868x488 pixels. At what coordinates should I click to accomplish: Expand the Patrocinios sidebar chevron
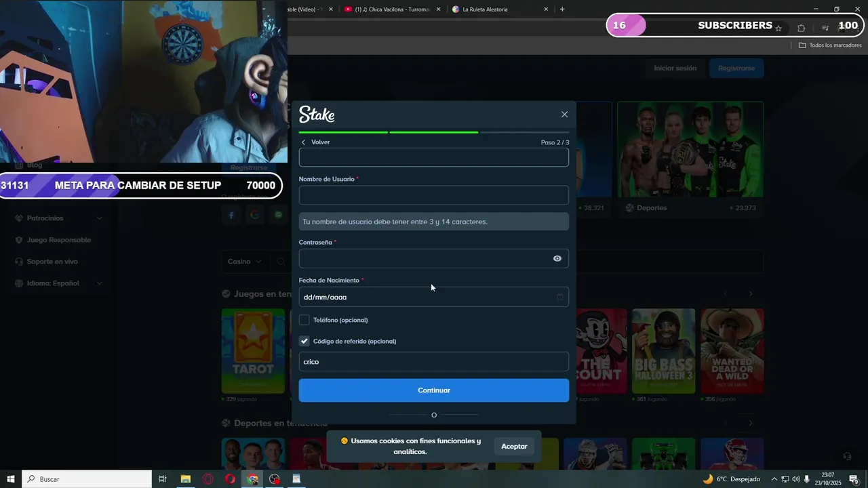tap(100, 218)
